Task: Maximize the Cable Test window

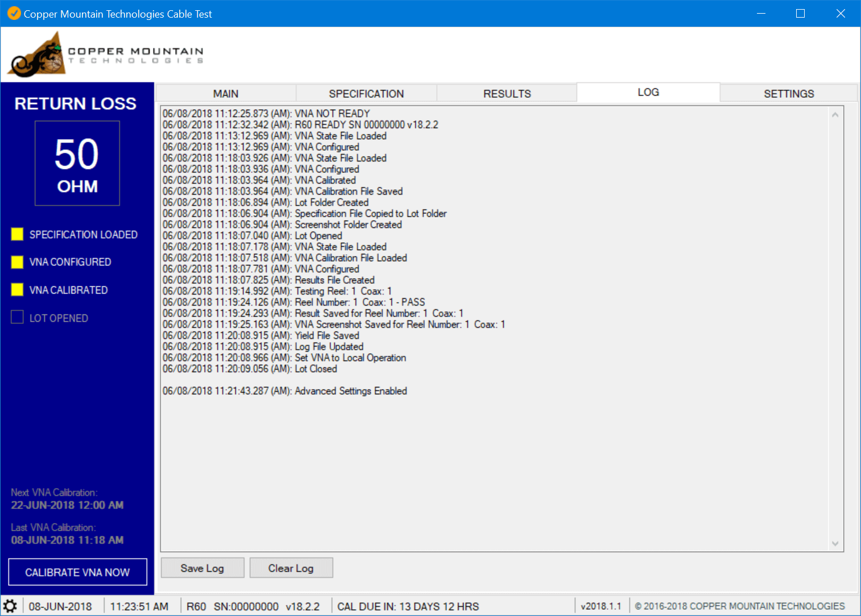Action: (800, 14)
